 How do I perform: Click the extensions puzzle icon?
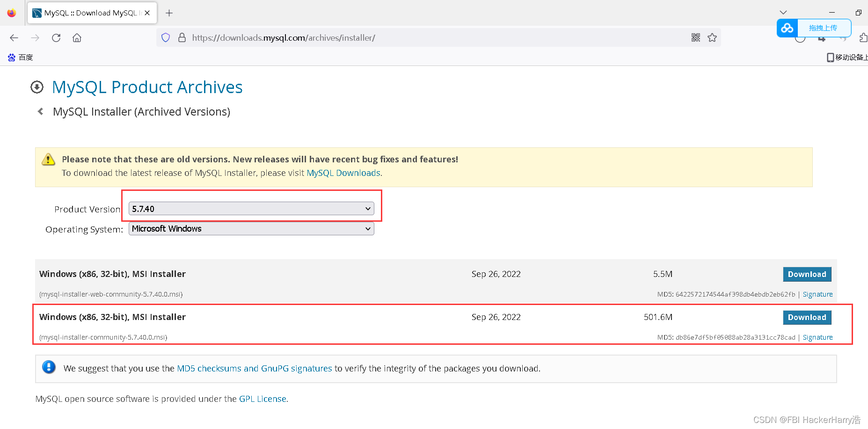click(x=863, y=38)
